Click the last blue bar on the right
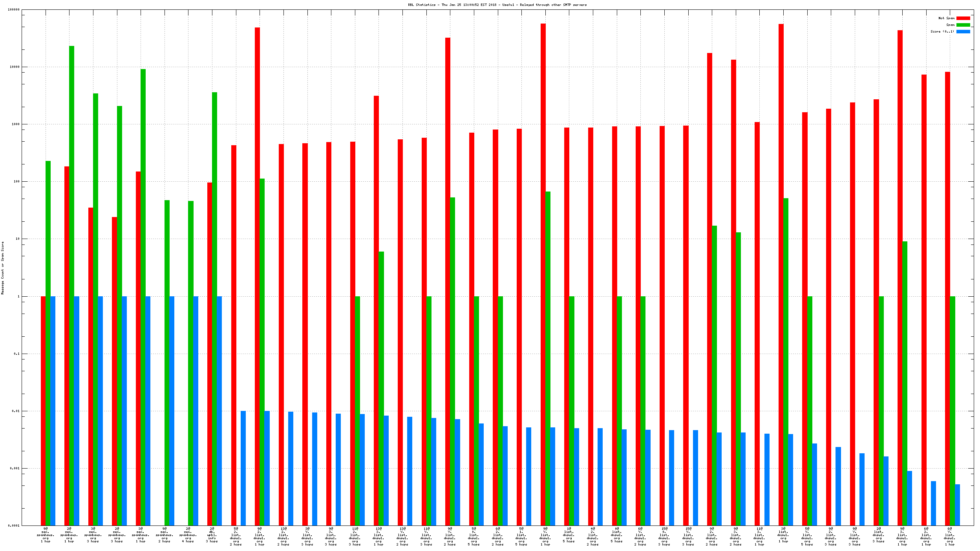The image size is (980, 551). (957, 505)
